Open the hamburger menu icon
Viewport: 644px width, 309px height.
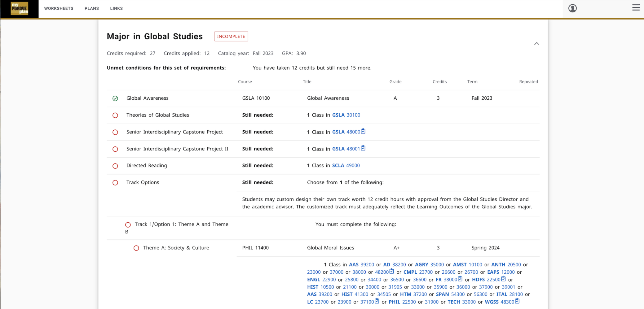pos(636,8)
